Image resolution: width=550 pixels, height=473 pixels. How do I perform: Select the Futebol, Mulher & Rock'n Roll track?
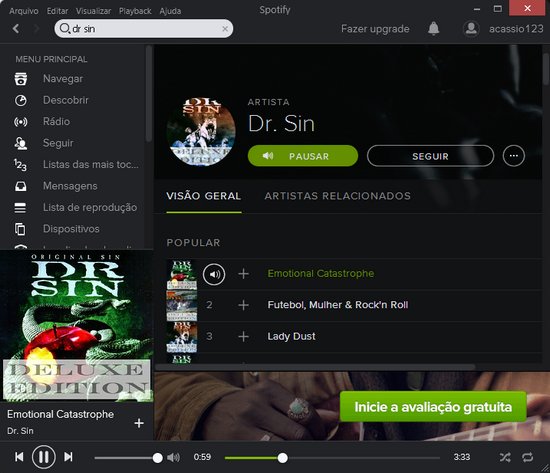pyautogui.click(x=338, y=305)
